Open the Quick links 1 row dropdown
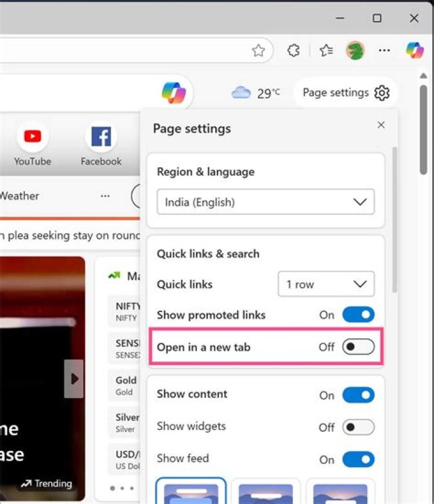This screenshot has height=504, width=434. pyautogui.click(x=326, y=284)
